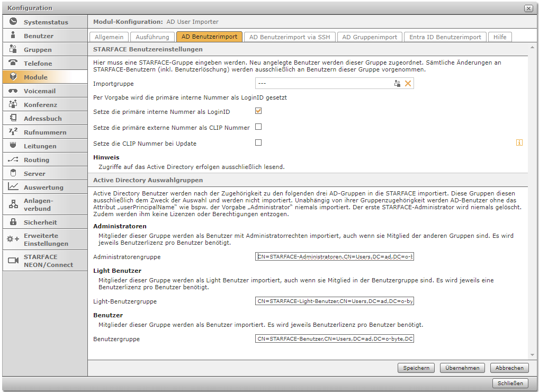Click the Voicemail tape icon

click(13, 91)
